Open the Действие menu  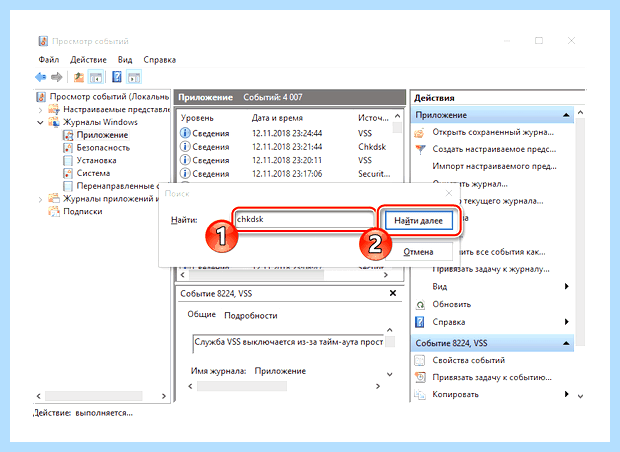(x=88, y=60)
